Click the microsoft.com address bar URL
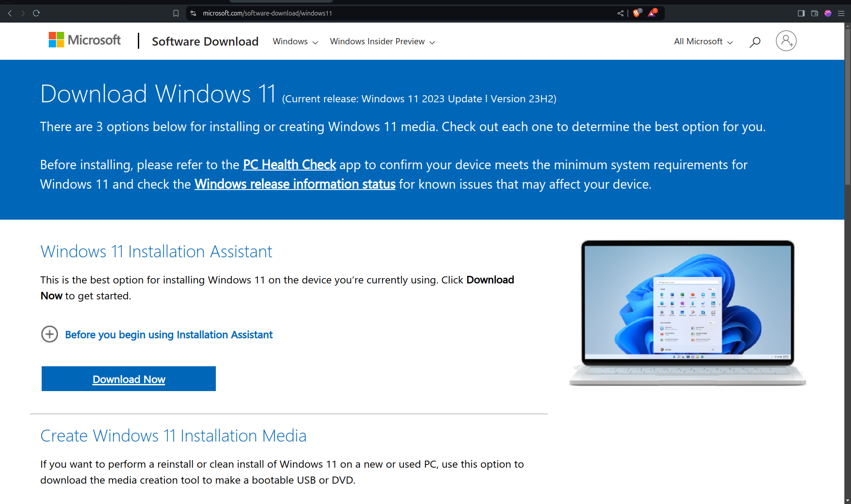The image size is (851, 504). coord(267,13)
